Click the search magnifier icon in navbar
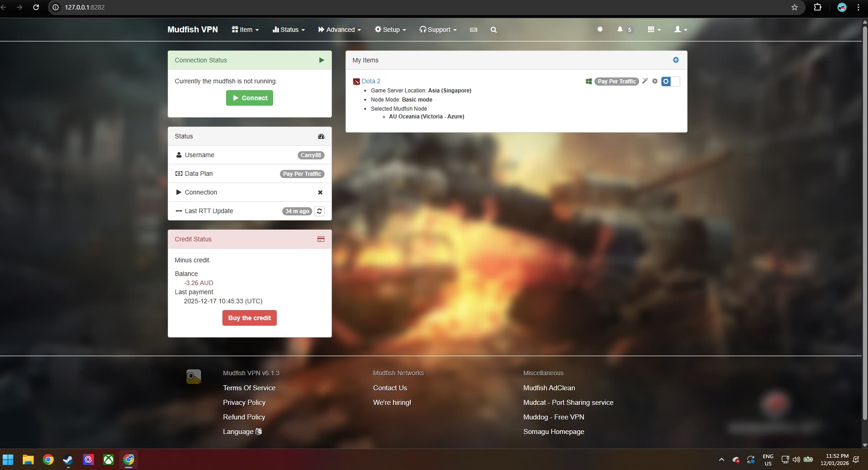Viewport: 868px width, 470px height. pyautogui.click(x=493, y=30)
